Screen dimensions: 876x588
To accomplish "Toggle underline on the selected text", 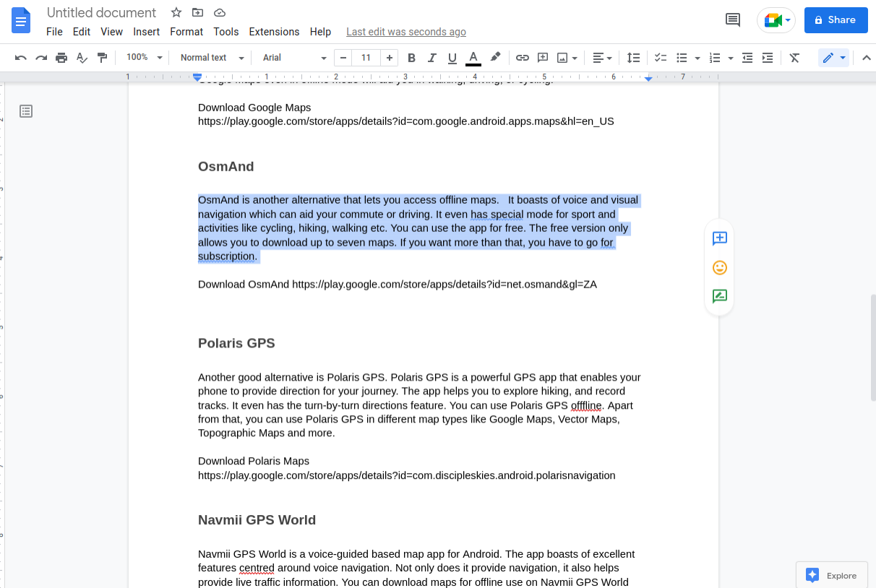I will click(x=452, y=57).
